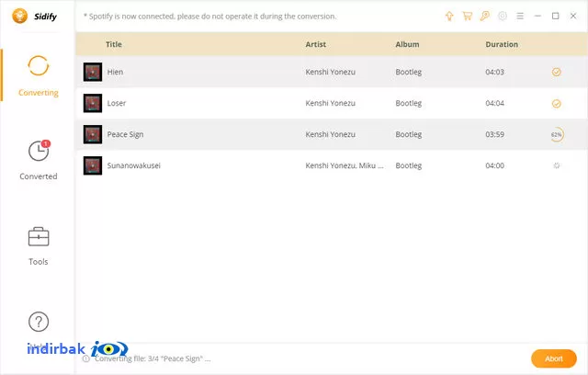This screenshot has height=375, width=588.
Task: Click the key registration icon
Action: pos(484,17)
